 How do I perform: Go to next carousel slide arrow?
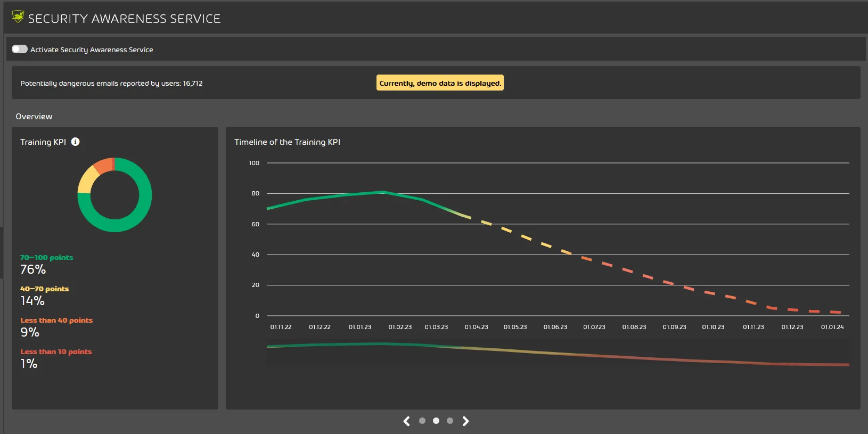465,421
